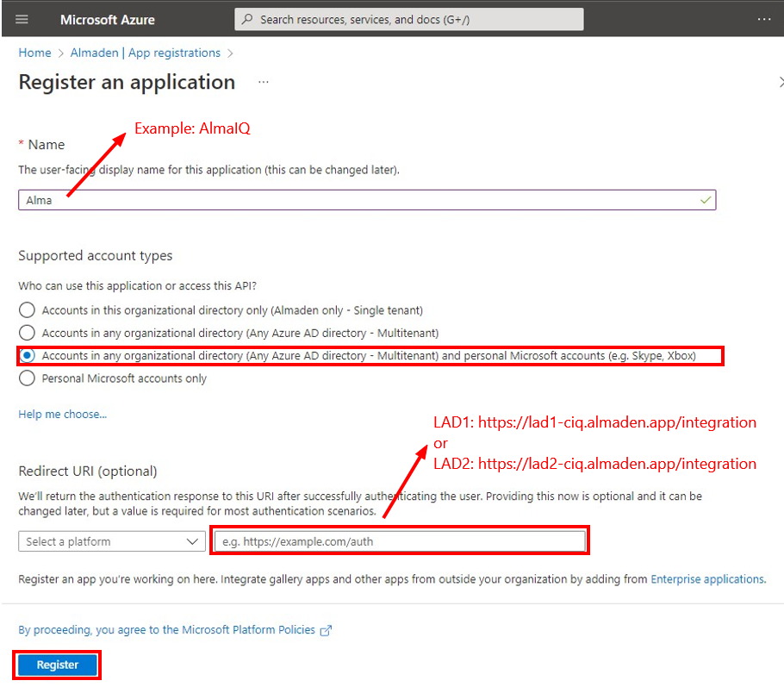The height and width of the screenshot is (687, 784).
Task: Click external link icon beside Microsoft Platform Policies
Action: click(x=325, y=629)
